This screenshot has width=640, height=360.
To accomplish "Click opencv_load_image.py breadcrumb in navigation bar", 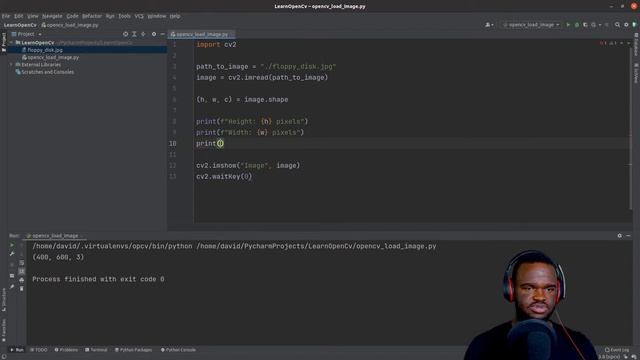I will 70,25.
